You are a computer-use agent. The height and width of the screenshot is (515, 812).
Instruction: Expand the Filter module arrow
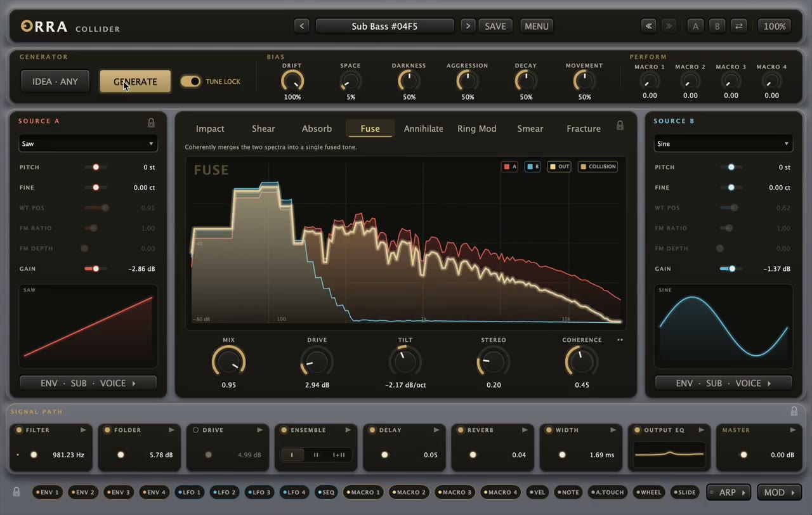click(83, 430)
